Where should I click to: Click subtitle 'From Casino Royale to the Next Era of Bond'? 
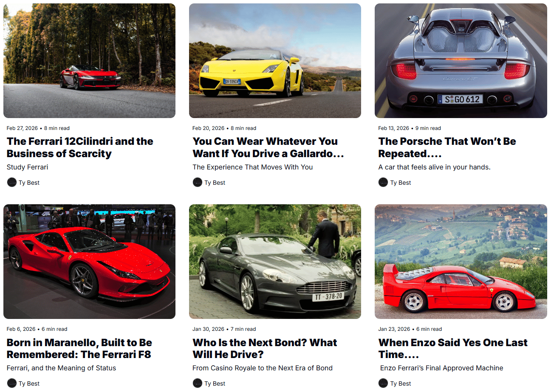[x=263, y=368]
